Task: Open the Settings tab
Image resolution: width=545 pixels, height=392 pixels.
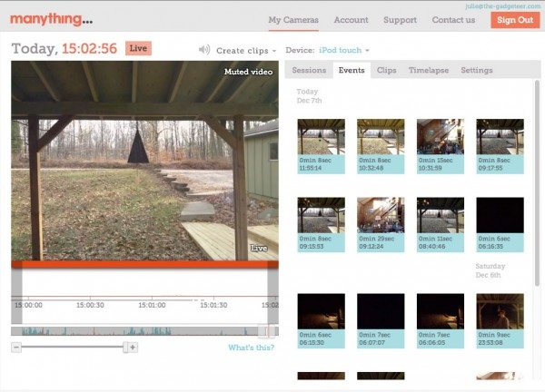Action: point(477,70)
